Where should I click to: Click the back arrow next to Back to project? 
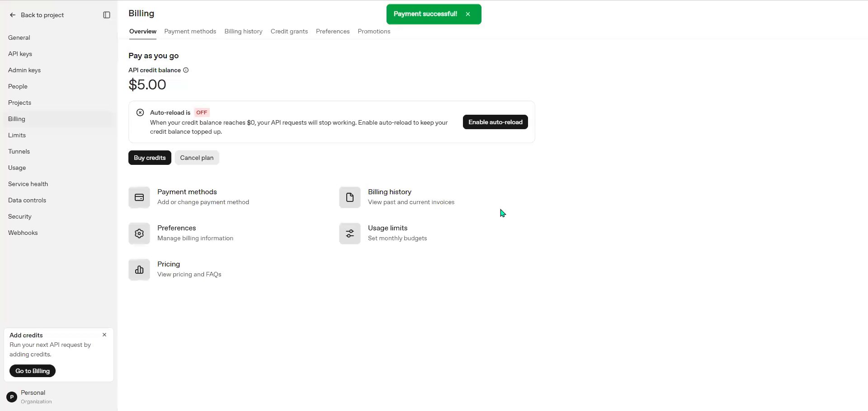pos(13,15)
